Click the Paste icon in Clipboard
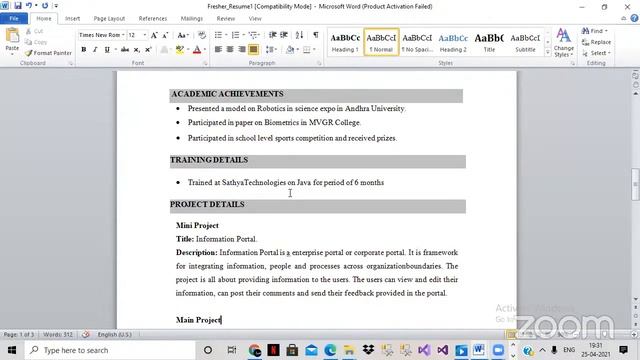Image resolution: width=640 pixels, height=360 pixels. pyautogui.click(x=12, y=36)
